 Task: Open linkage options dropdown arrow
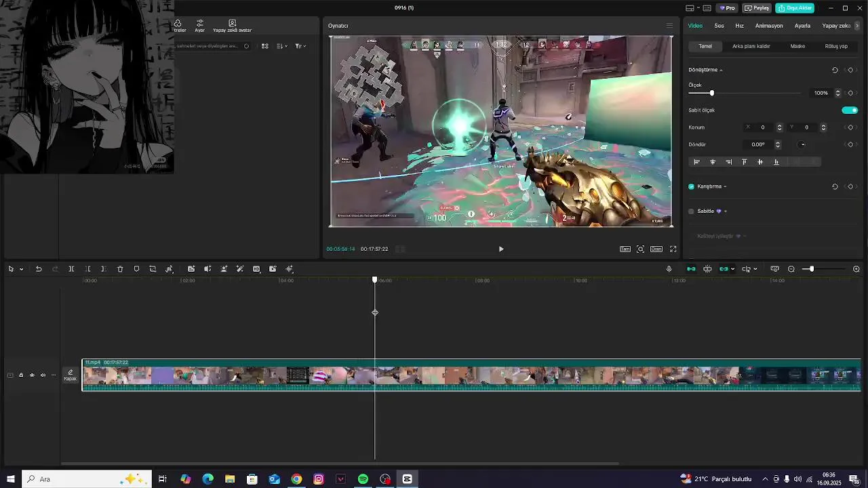732,269
